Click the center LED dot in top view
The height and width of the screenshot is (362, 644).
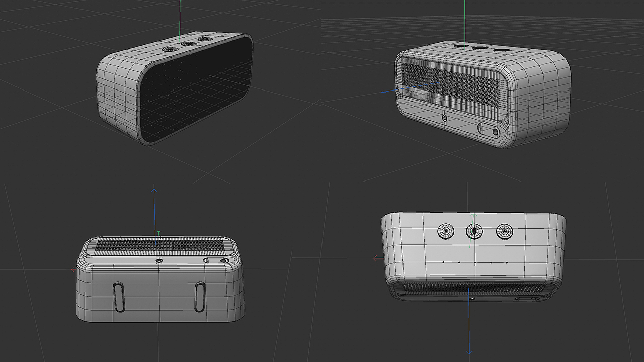pyautogui.click(x=475, y=262)
